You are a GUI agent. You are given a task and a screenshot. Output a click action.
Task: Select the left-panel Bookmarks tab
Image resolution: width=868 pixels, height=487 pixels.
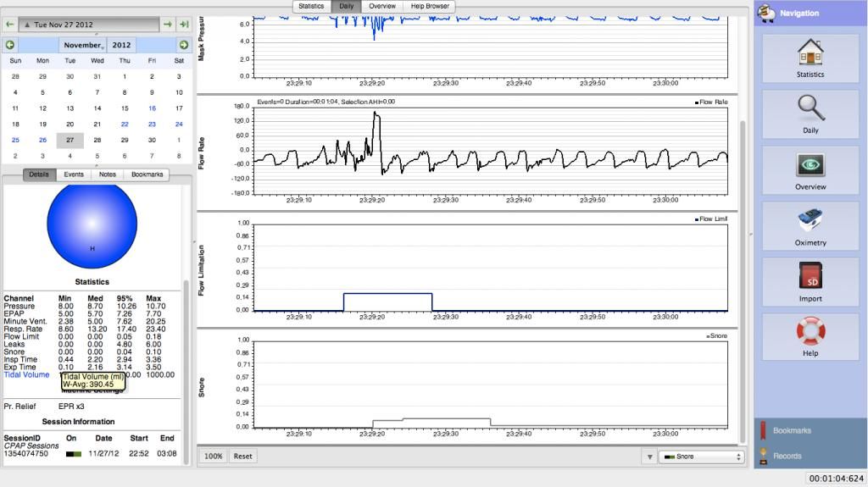pyautogui.click(x=147, y=174)
